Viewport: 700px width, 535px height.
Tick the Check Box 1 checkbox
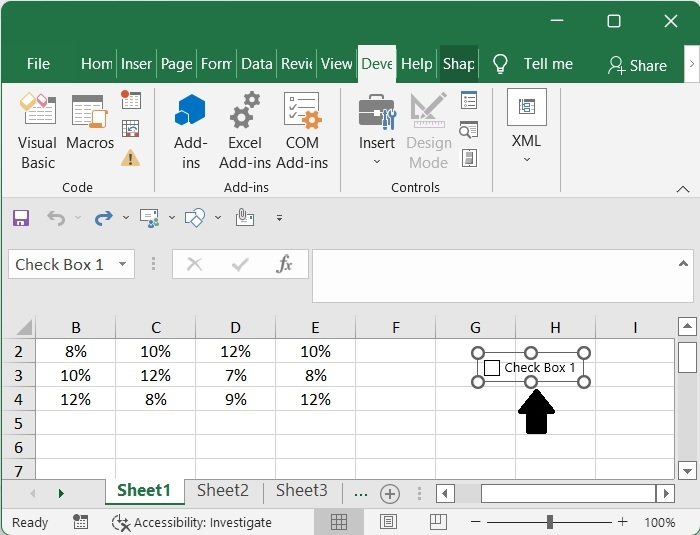click(492, 368)
